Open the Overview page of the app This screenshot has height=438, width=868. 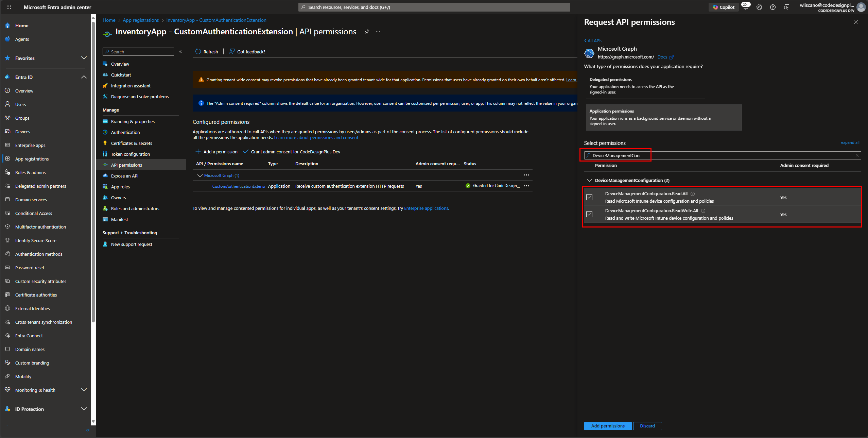(120, 64)
